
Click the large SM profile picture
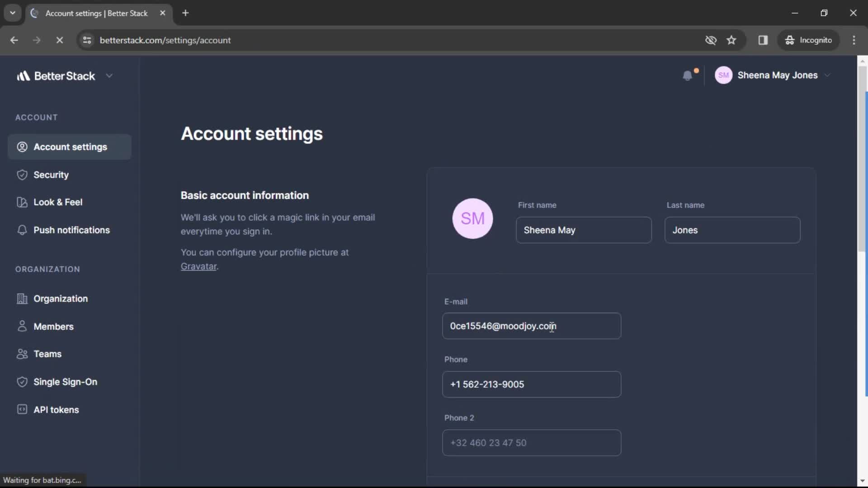pyautogui.click(x=472, y=219)
